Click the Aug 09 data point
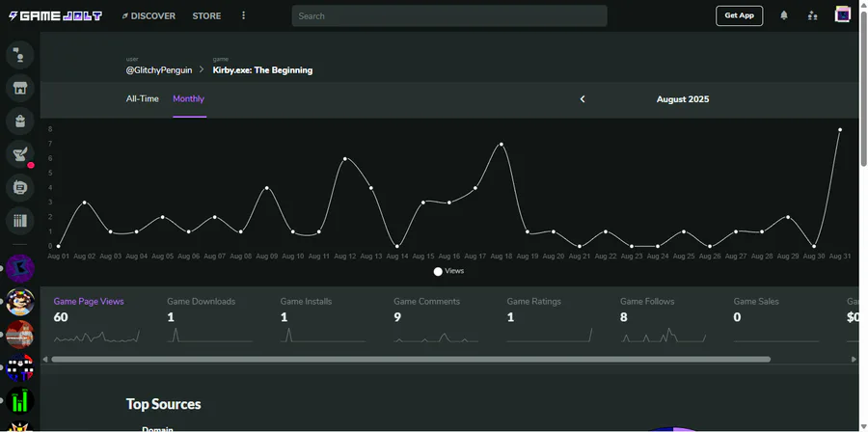Viewport: 868px width, 432px height. pos(267,188)
